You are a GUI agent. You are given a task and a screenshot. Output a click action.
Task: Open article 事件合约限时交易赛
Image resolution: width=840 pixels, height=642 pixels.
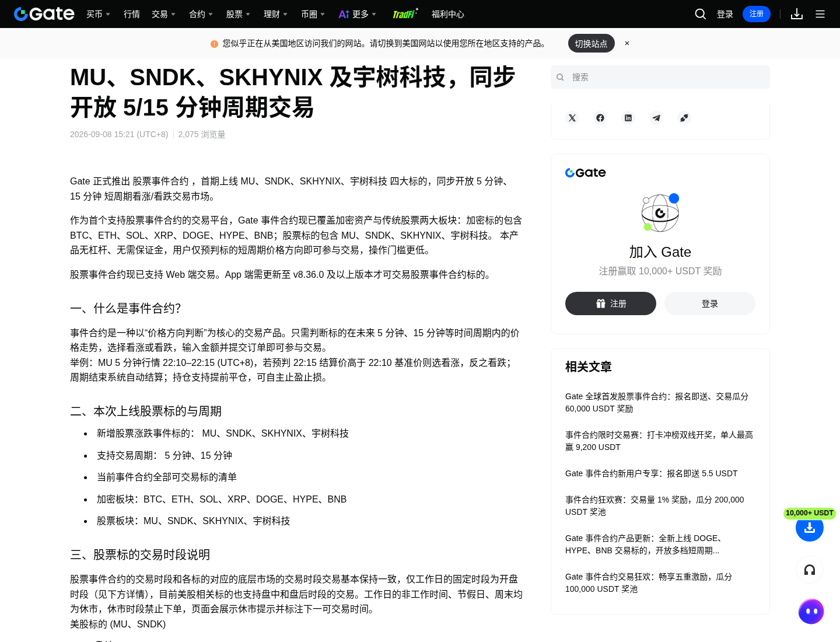coord(659,441)
